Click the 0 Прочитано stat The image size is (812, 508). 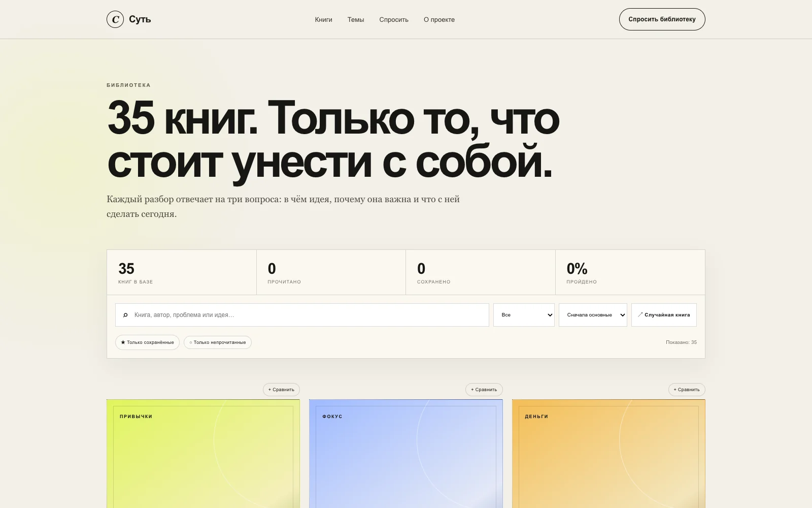click(x=331, y=272)
